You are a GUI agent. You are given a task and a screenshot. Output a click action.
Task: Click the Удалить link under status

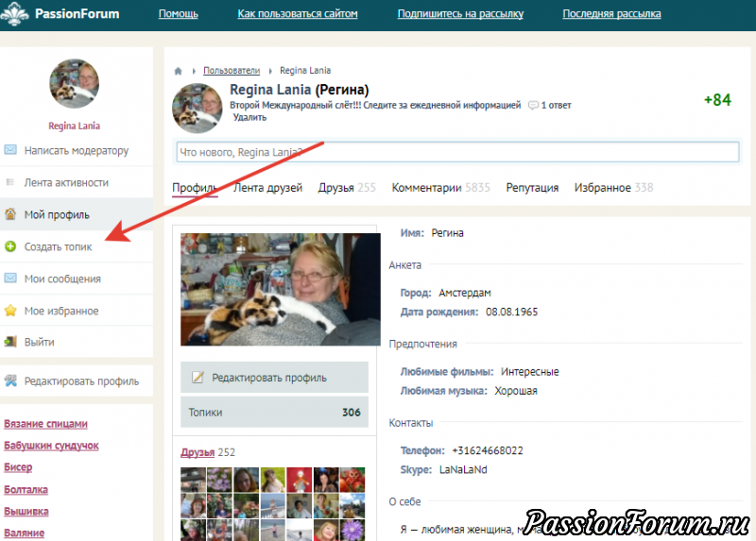tap(249, 118)
